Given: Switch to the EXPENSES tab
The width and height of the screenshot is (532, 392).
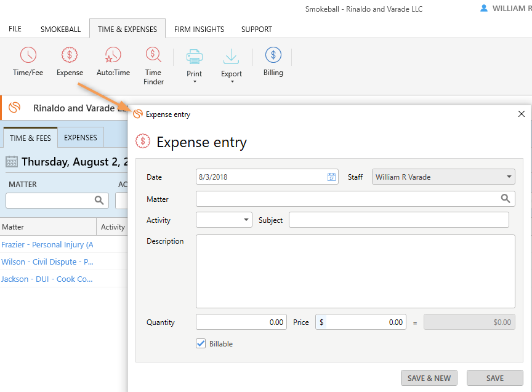Looking at the screenshot, I should pyautogui.click(x=81, y=137).
